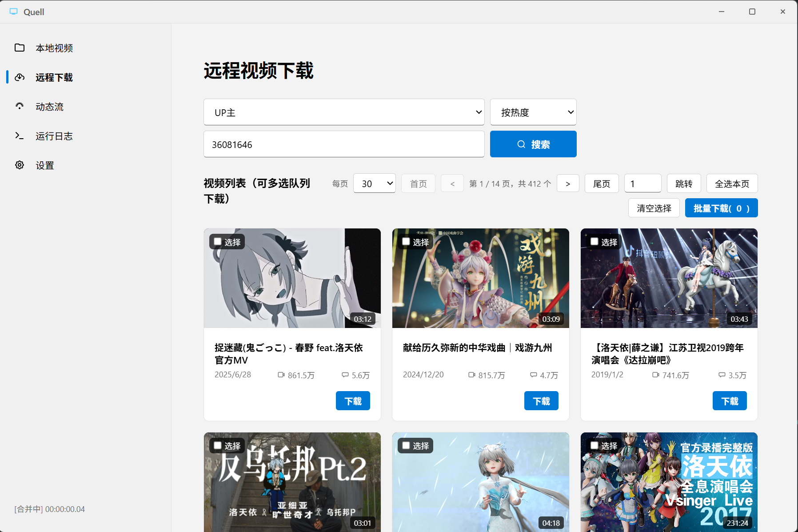The image size is (798, 532).
Task: Click the magnifier icon on the 搜索 button
Action: coord(521,144)
